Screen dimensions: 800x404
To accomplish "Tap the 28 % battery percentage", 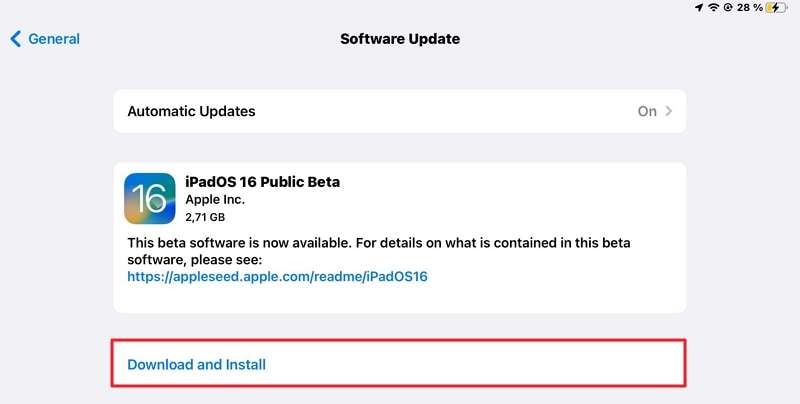I will [x=749, y=7].
